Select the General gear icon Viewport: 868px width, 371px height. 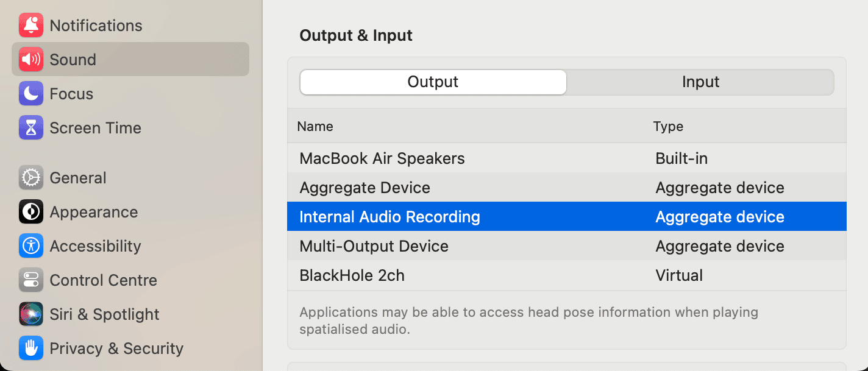point(30,177)
